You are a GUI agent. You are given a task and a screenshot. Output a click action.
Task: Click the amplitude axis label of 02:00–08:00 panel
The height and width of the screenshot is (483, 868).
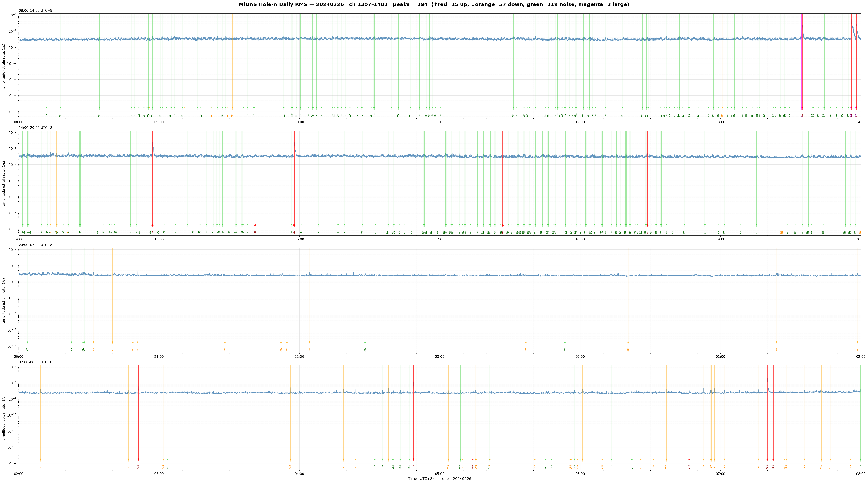(4, 418)
